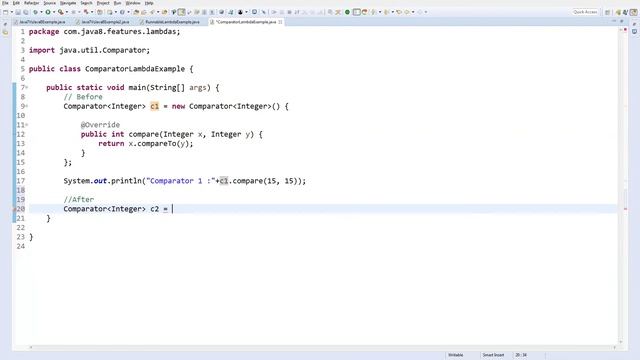Collapse the main method fold on line 7

27,87
